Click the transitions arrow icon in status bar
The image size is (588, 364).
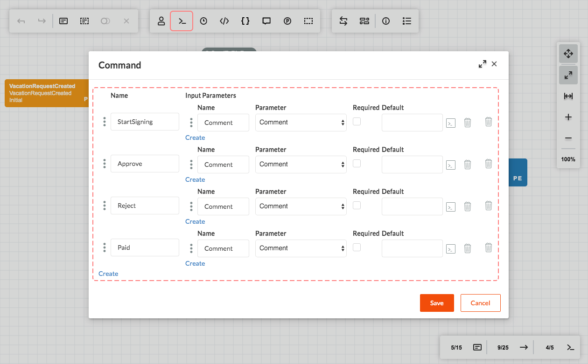(x=524, y=347)
